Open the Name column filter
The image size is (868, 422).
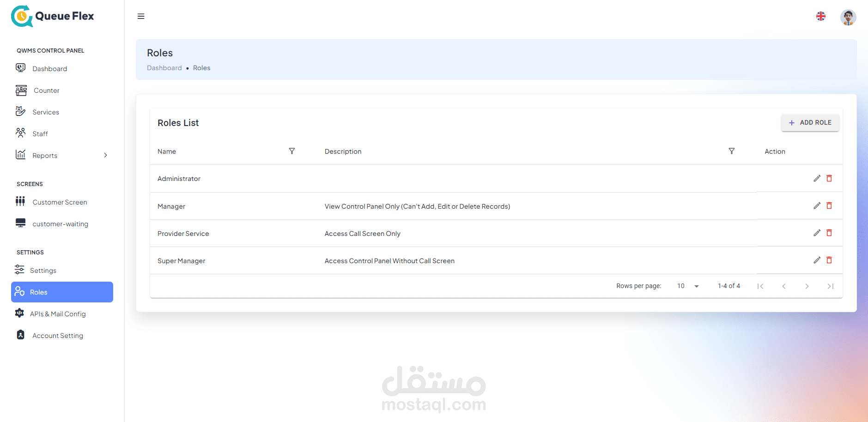coord(292,151)
